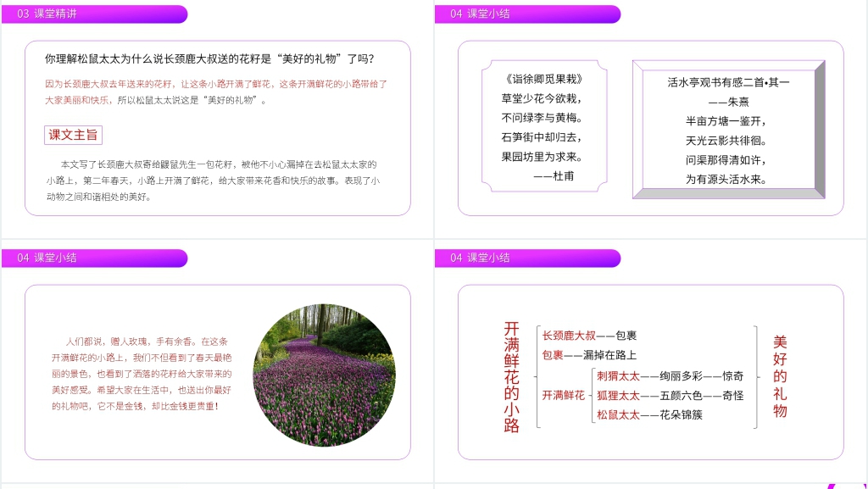Click the boxed "课文主旨" label

73,135
